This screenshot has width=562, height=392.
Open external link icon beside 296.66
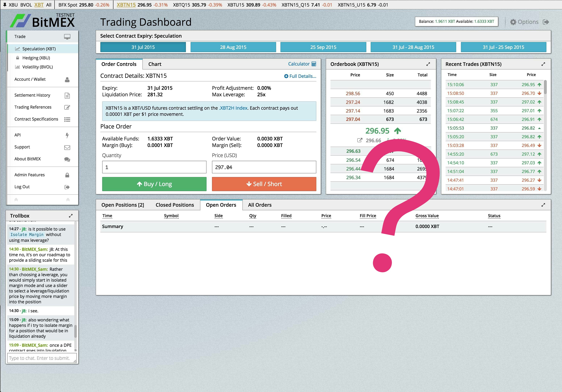pos(360,140)
